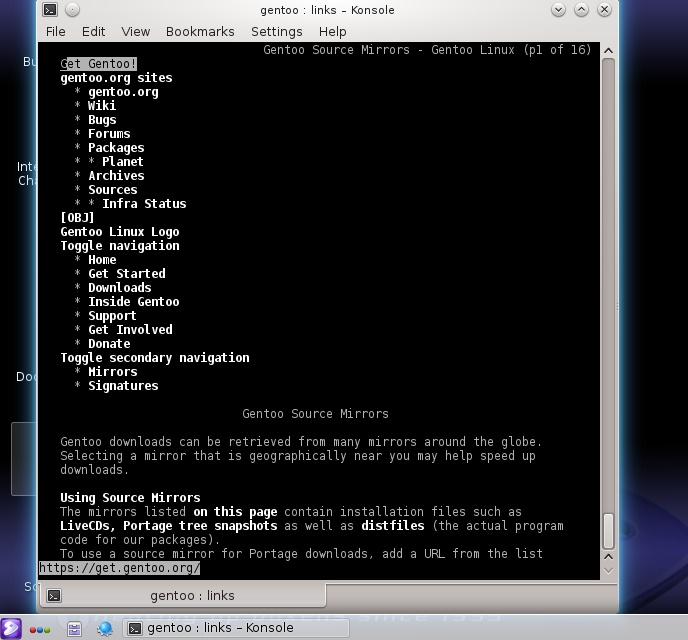The image size is (688, 640).
Task: Click the Konsole taskbar entry
Action: pos(236,628)
